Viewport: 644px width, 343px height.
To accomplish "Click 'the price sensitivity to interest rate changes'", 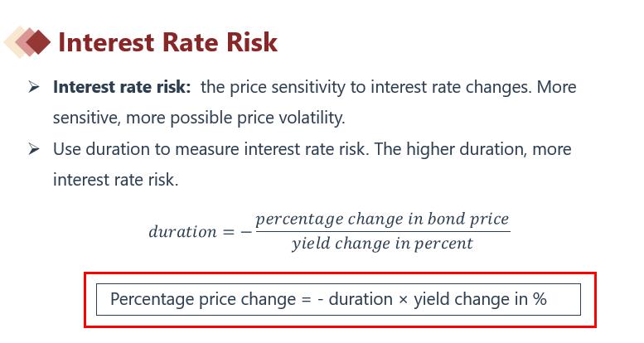I will 364,87.
